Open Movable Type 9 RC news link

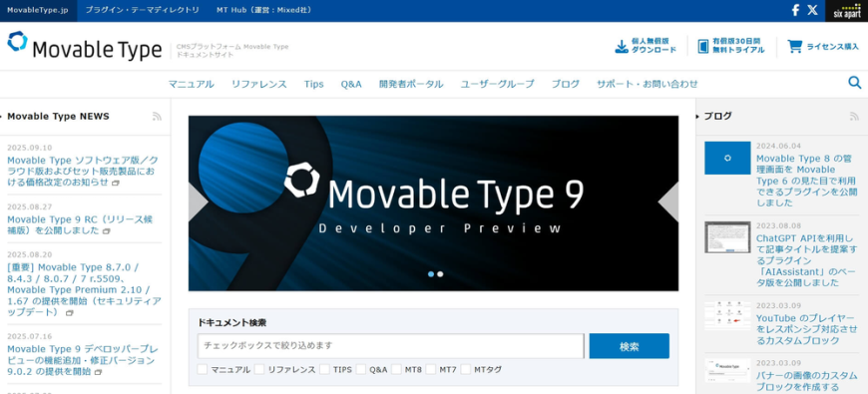(80, 225)
